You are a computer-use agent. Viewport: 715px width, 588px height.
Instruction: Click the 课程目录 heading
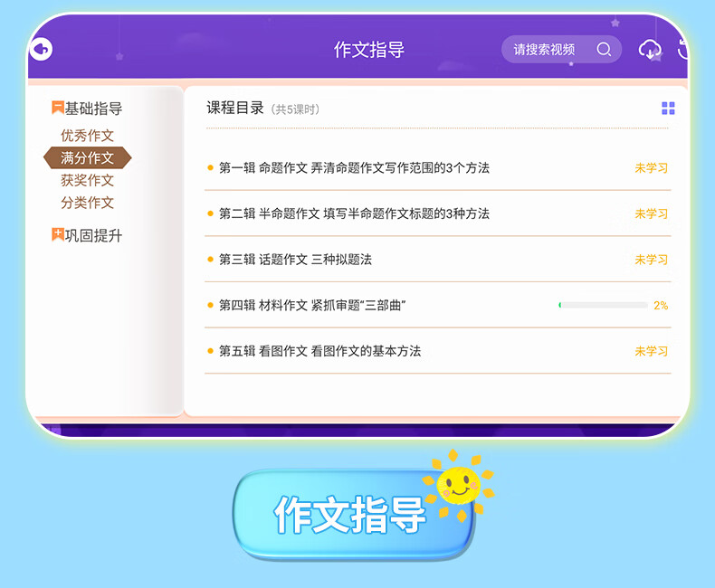(x=235, y=108)
